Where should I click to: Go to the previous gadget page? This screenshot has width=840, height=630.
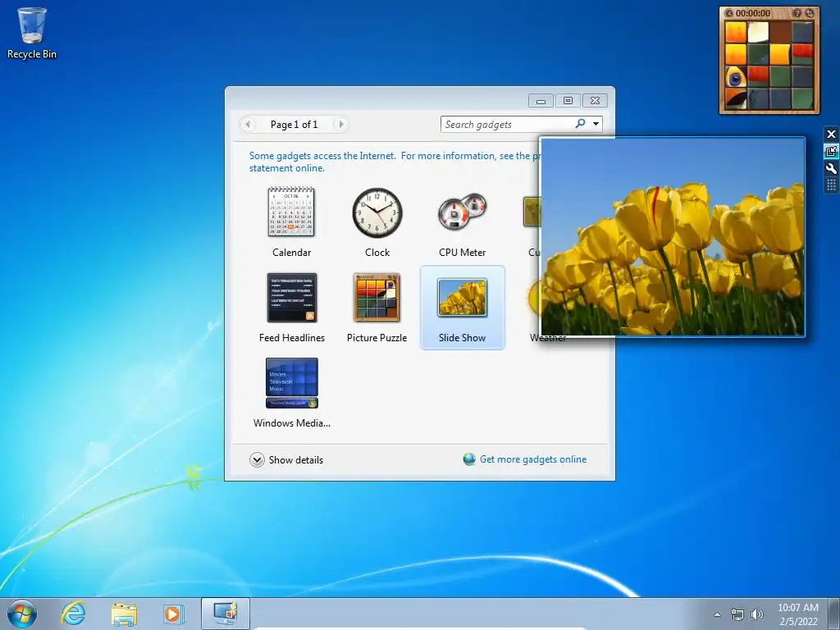[248, 125]
